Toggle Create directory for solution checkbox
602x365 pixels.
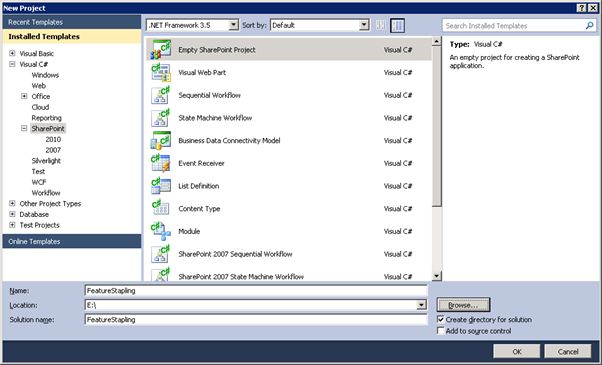point(441,319)
